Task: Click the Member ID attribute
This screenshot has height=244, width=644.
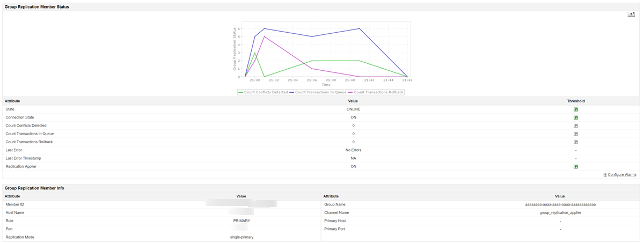Action: tap(15, 204)
